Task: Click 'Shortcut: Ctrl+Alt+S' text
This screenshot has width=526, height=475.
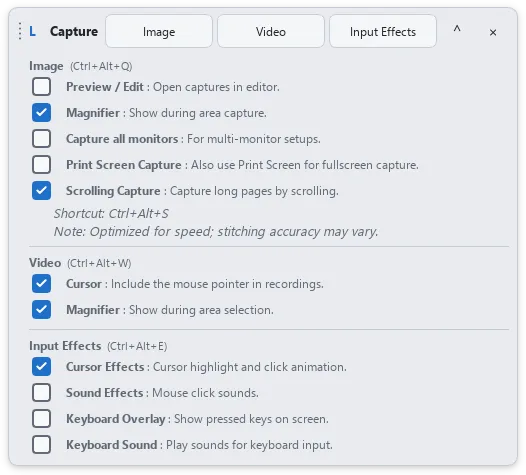Action: click(x=111, y=214)
